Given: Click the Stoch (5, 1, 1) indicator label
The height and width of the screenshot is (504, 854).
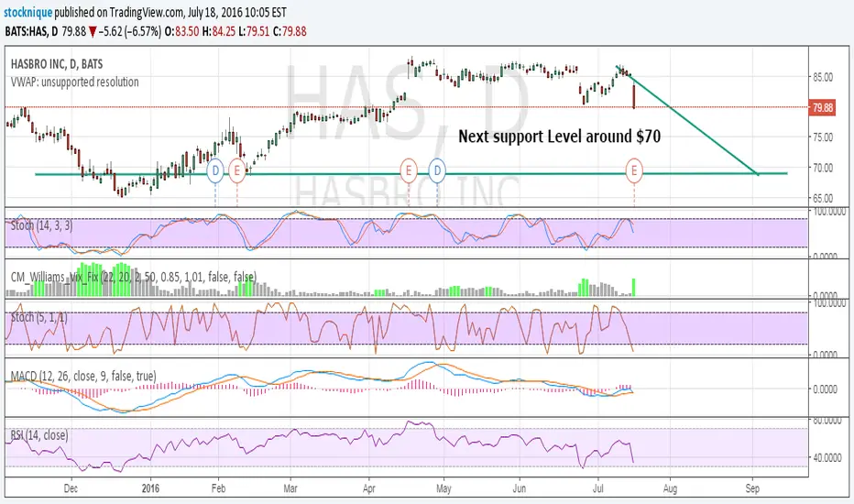Looking at the screenshot, I should click(39, 316).
